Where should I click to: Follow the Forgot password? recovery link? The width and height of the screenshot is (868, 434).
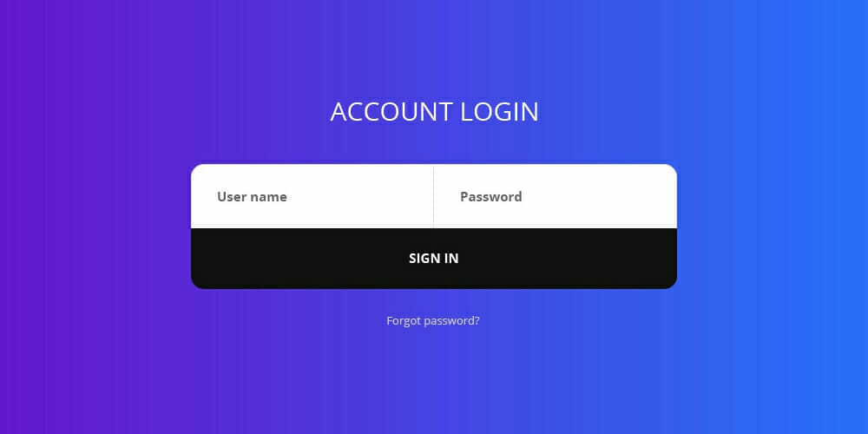(433, 321)
